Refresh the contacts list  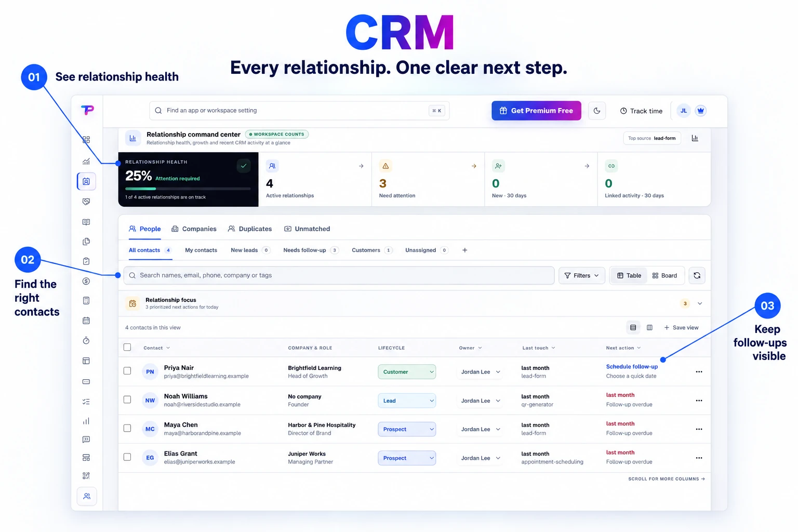click(x=697, y=275)
